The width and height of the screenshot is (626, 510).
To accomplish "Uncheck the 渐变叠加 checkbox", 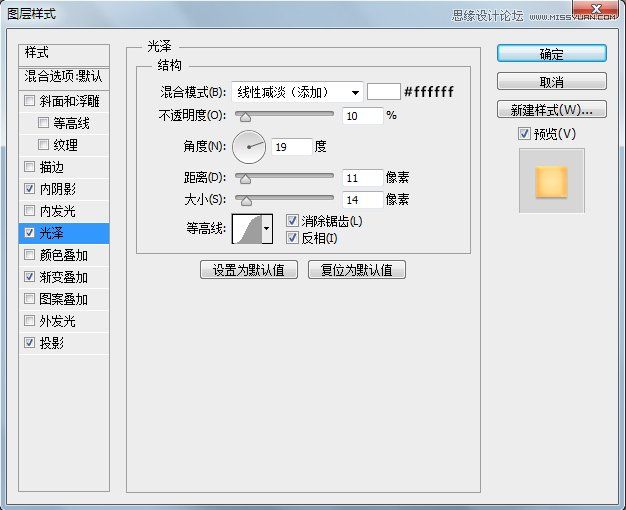I will (30, 276).
